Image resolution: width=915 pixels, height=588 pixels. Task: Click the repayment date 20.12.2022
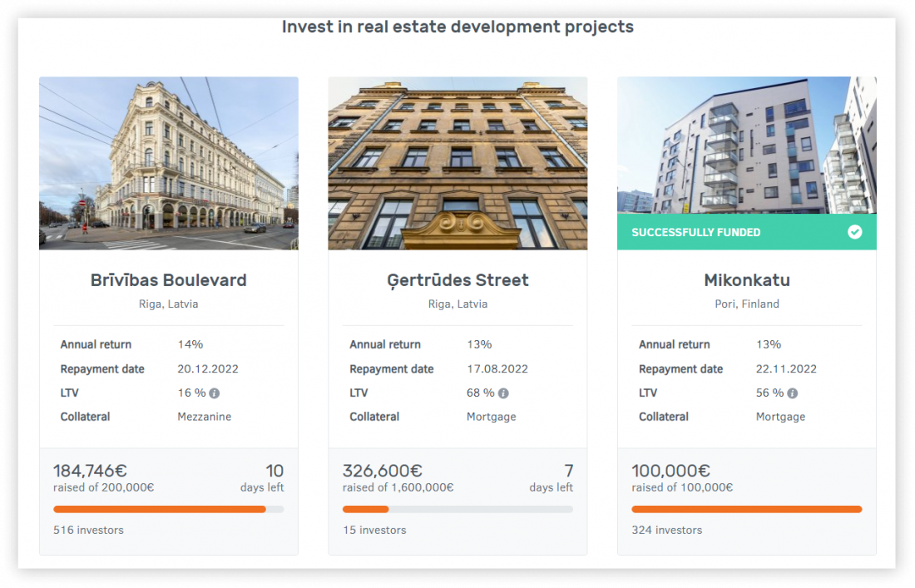(208, 369)
